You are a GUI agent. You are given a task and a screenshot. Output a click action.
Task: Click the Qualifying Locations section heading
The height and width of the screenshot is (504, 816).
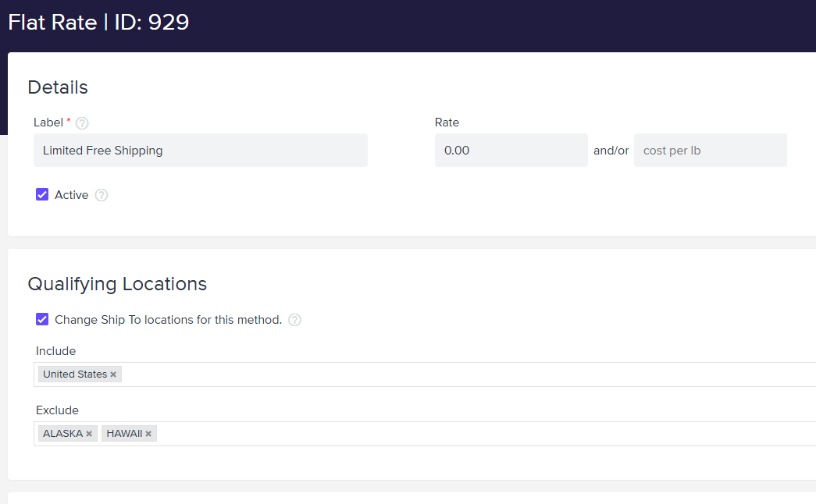pos(117,284)
